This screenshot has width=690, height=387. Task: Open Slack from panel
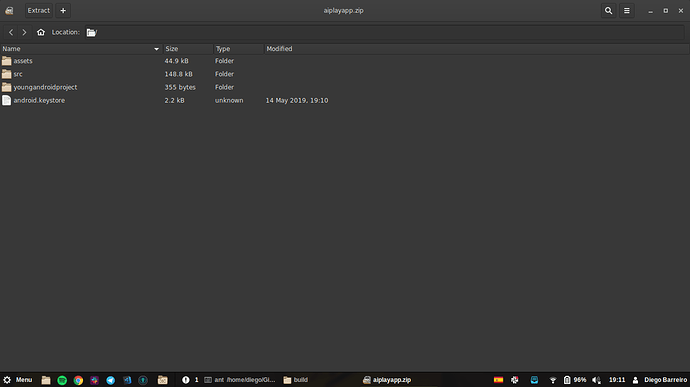94,380
